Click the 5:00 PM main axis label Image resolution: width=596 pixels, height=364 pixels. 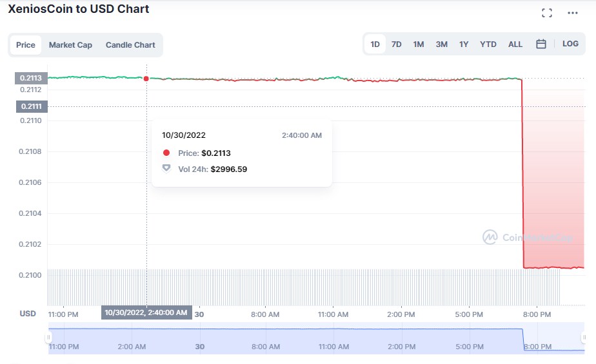[x=469, y=314]
